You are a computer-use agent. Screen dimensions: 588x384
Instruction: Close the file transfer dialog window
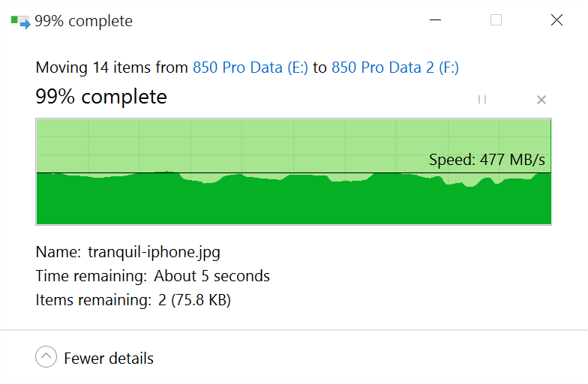click(556, 20)
